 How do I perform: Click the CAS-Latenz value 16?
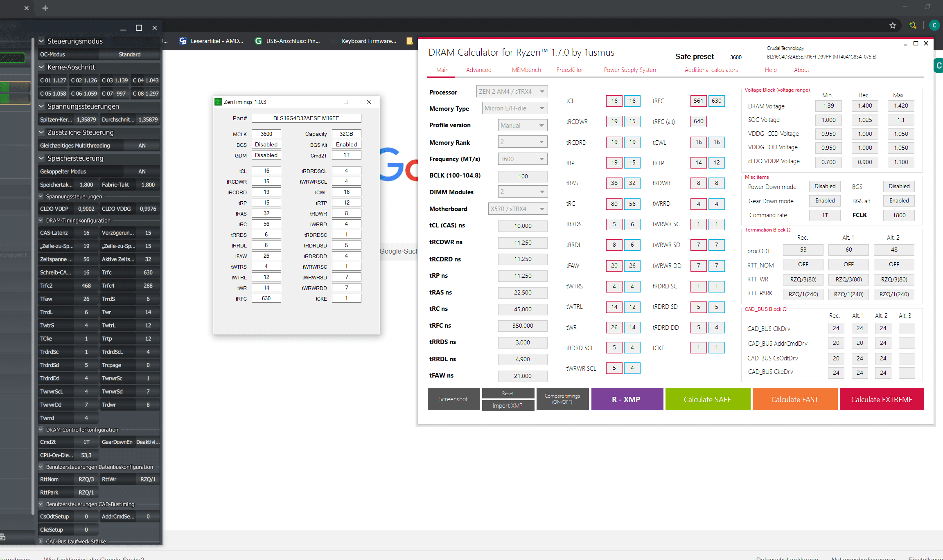point(86,233)
